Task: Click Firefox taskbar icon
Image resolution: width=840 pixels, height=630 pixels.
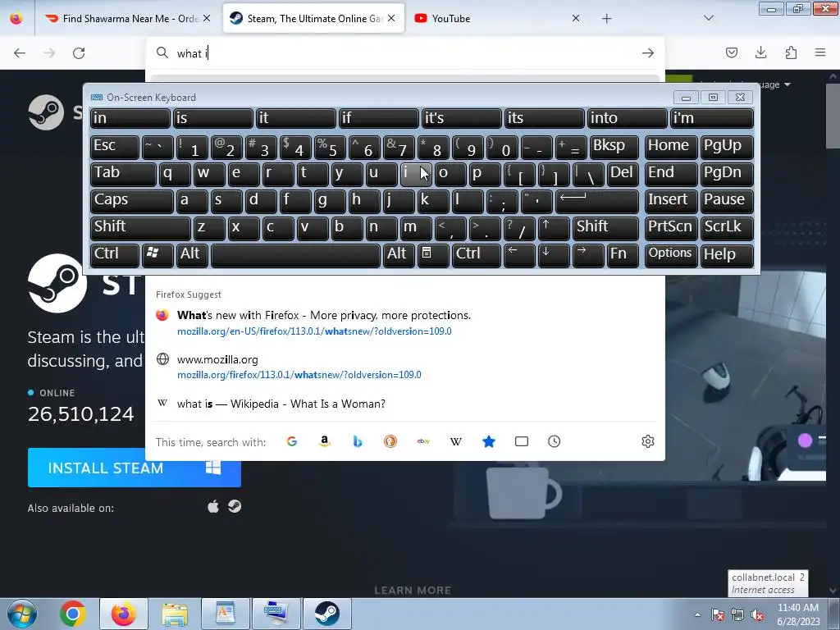Action: [x=124, y=614]
